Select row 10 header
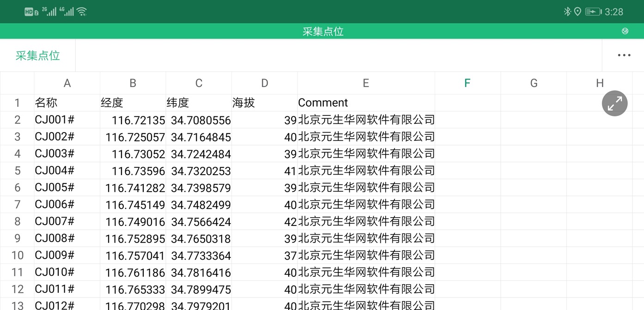The width and height of the screenshot is (644, 310). point(17,255)
